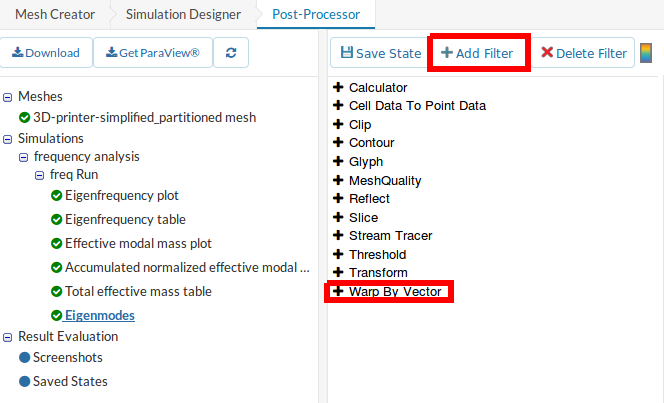The width and height of the screenshot is (664, 403).
Task: Collapse the freq Run node
Action: [40, 174]
